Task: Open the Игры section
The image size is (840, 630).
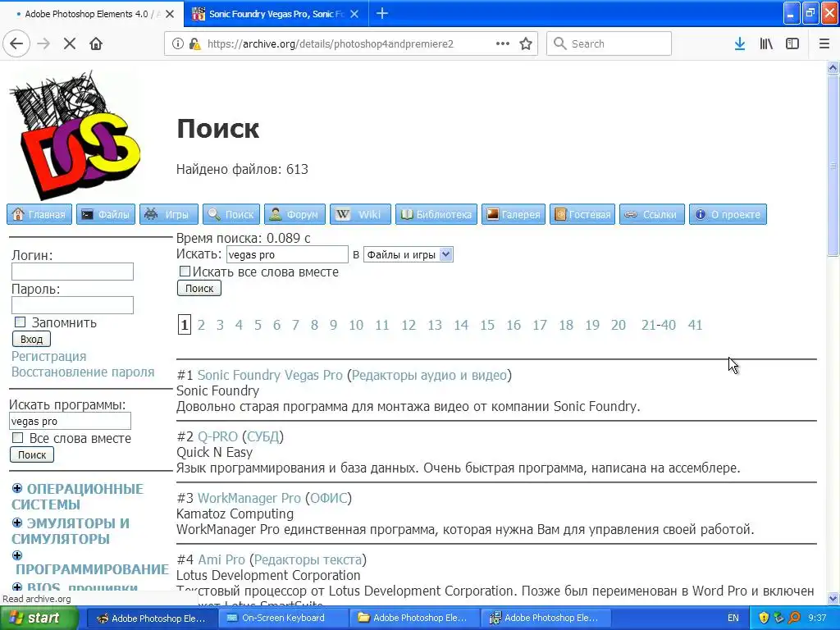Action: coord(169,214)
